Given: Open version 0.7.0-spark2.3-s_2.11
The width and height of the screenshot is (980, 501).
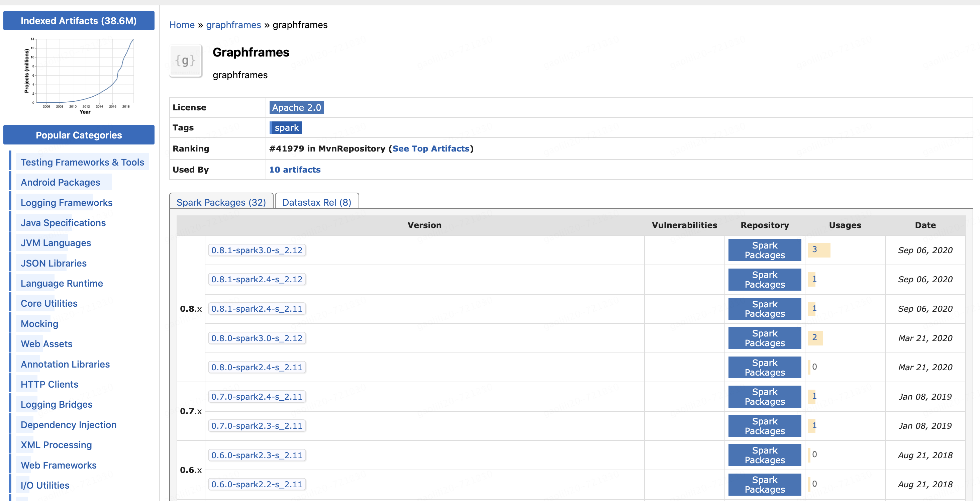Looking at the screenshot, I should (x=257, y=426).
